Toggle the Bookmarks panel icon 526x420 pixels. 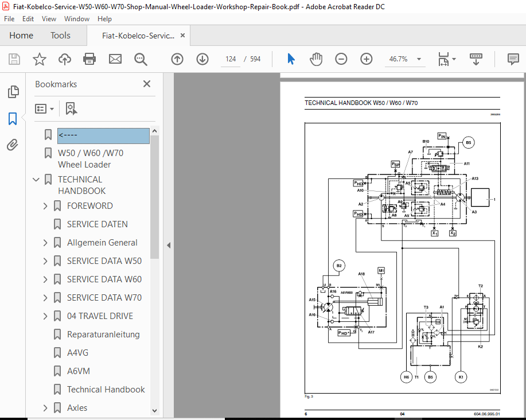(13, 119)
